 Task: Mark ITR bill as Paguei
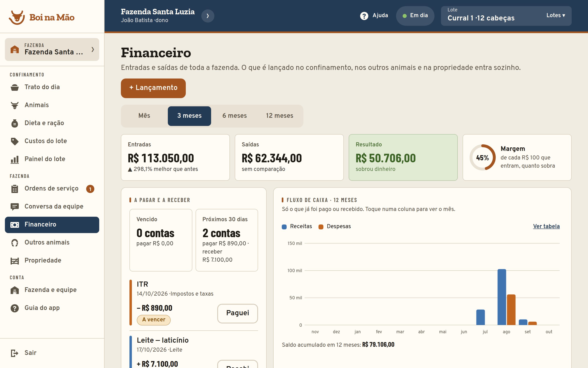(237, 313)
